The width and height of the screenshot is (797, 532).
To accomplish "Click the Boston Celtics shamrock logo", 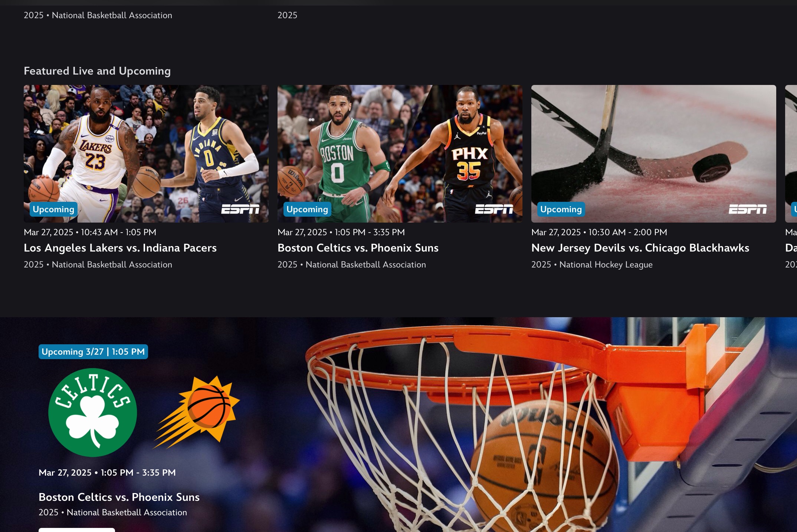I will (x=93, y=412).
